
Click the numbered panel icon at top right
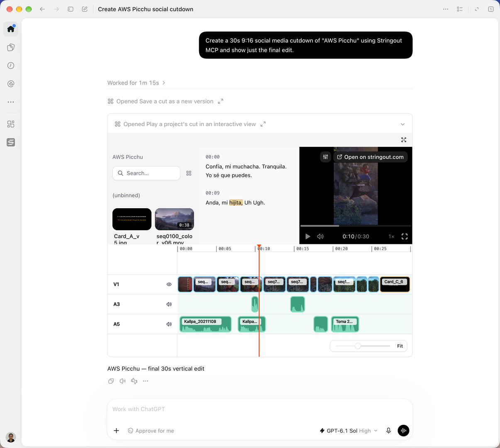(491, 9)
